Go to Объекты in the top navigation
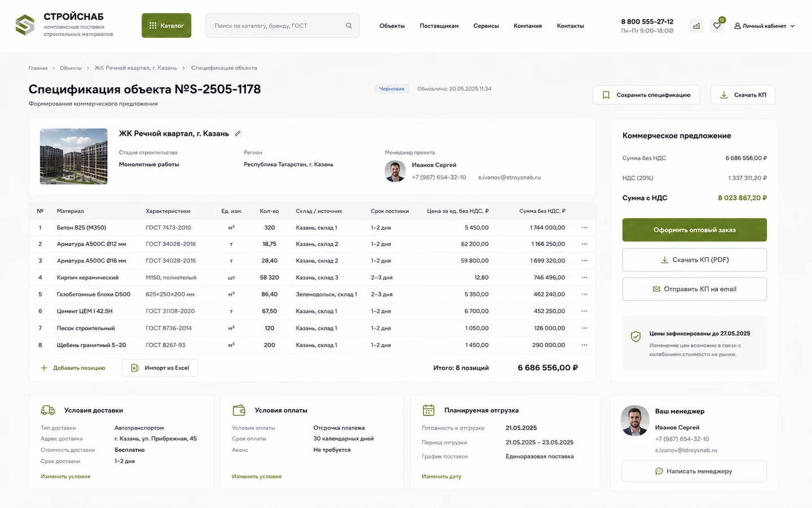The height and width of the screenshot is (508, 812). [x=392, y=26]
